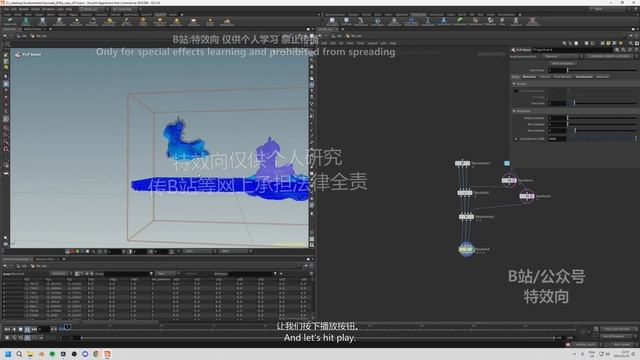
Task: Add a new pane tab in the network pane
Action: coord(342,29)
